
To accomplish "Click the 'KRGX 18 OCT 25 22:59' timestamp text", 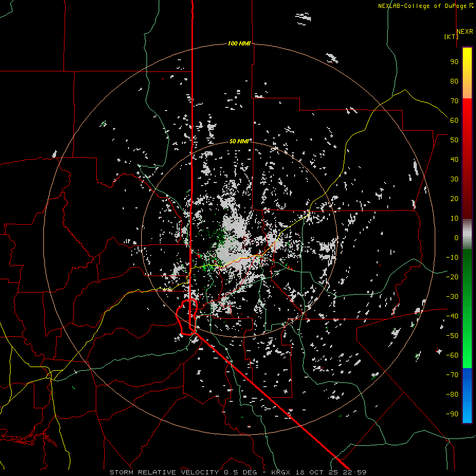I will pos(319,472).
